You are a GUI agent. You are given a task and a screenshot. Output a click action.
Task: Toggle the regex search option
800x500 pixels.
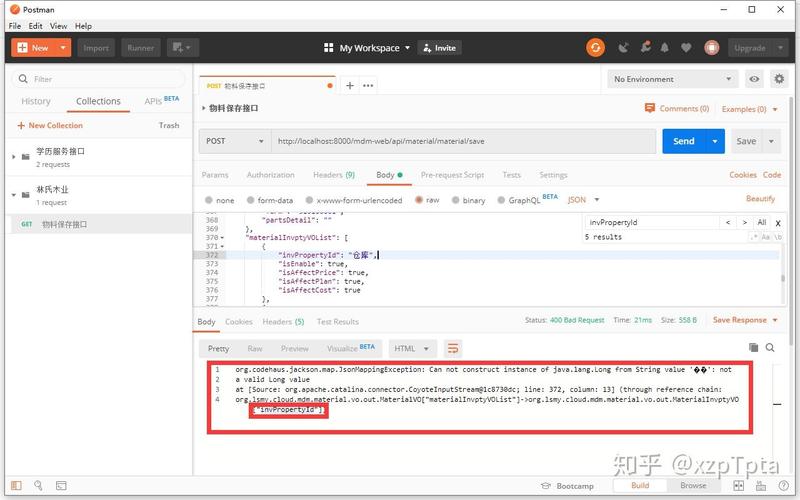coord(754,237)
